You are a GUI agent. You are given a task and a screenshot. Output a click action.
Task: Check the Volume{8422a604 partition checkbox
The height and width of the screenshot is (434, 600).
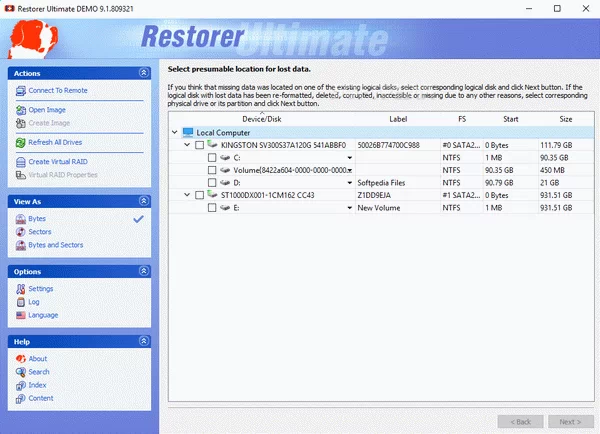[212, 170]
